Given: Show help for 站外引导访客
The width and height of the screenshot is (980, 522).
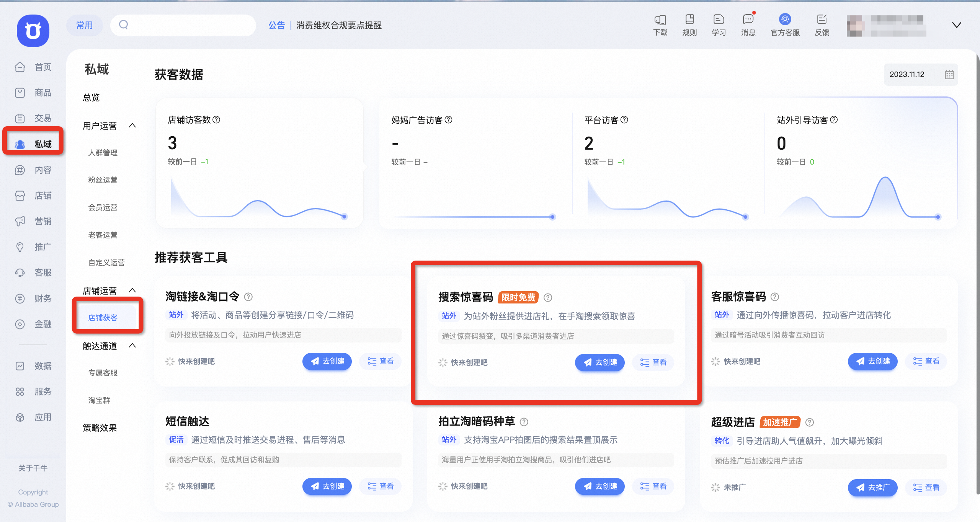Looking at the screenshot, I should 834,120.
